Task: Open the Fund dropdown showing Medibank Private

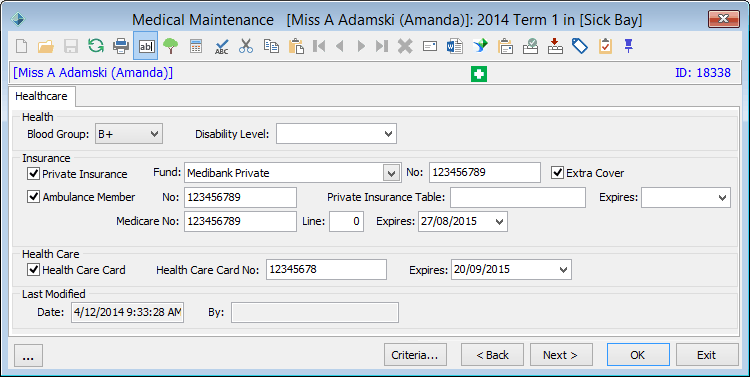Action: pos(391,173)
